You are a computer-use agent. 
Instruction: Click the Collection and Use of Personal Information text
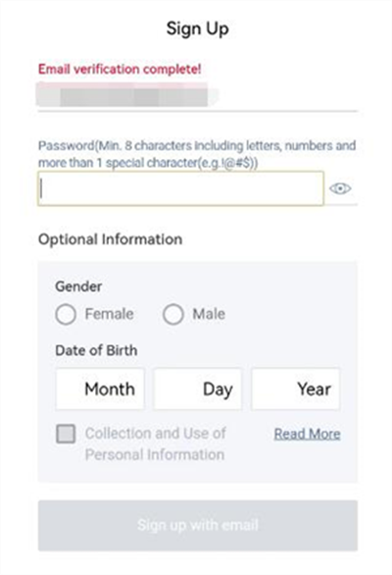156,444
